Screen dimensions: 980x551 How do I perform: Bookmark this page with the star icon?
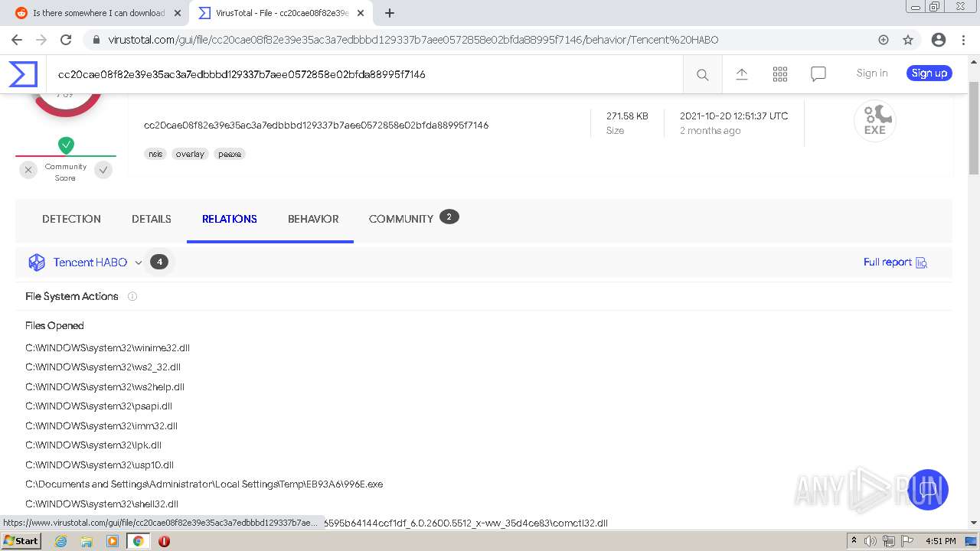pos(908,40)
